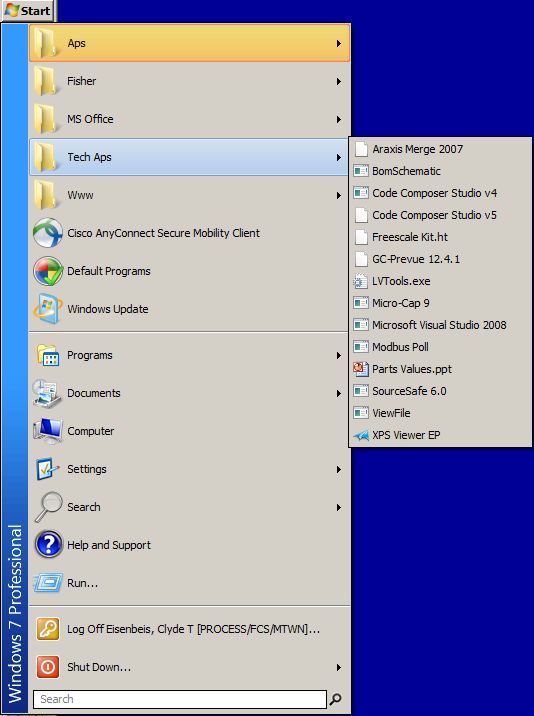Screen dimensions: 534x716
Task: Click the LVTools.exe gear icon
Action: point(360,281)
